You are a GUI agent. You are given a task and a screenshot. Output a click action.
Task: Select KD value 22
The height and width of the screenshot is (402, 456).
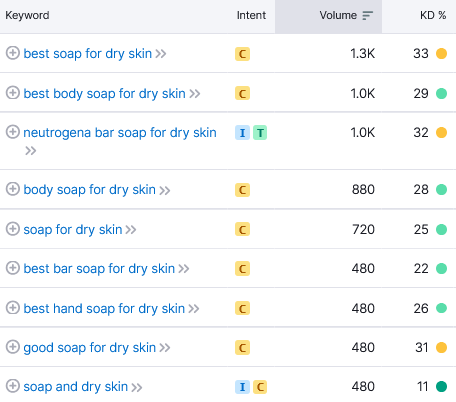coord(421,269)
